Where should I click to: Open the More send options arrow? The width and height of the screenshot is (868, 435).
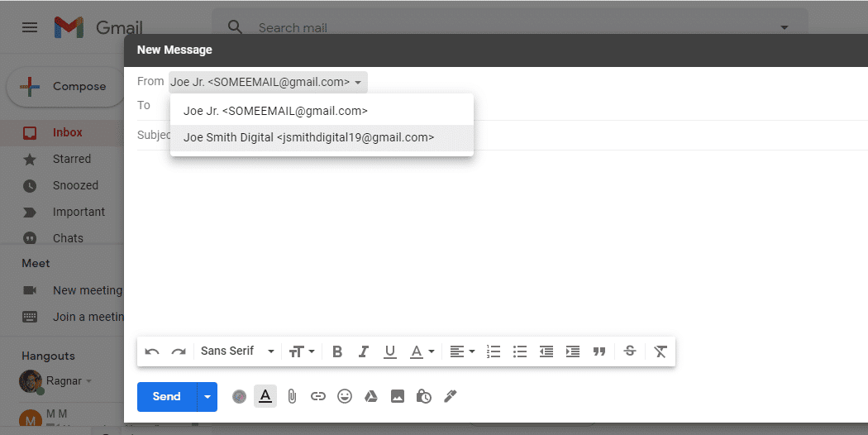tap(207, 397)
